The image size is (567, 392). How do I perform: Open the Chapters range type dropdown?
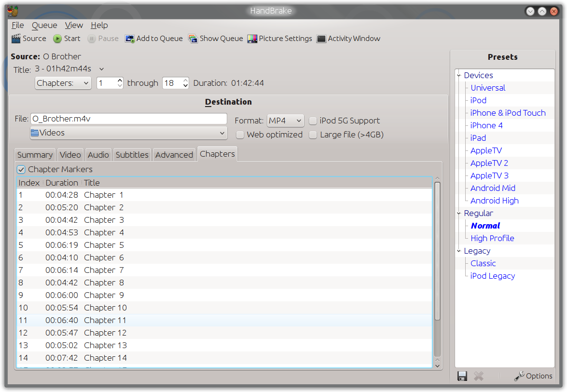click(63, 83)
